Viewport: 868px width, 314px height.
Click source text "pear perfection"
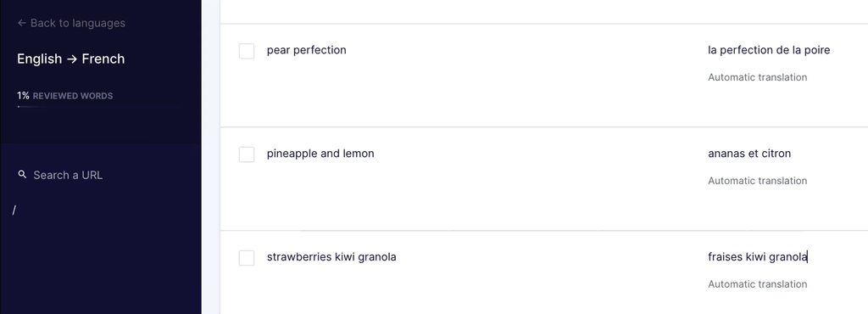(x=307, y=50)
